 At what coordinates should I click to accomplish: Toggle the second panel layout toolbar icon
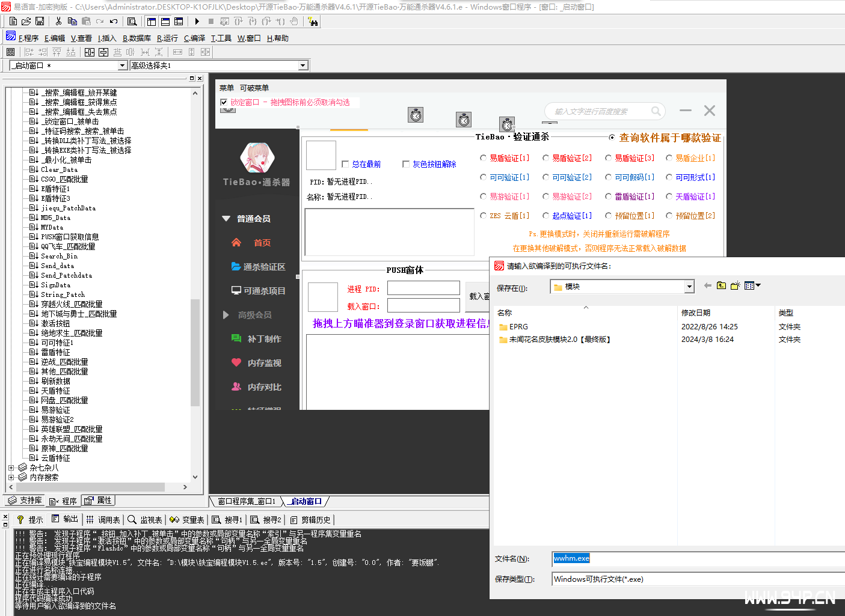pyautogui.click(x=165, y=21)
